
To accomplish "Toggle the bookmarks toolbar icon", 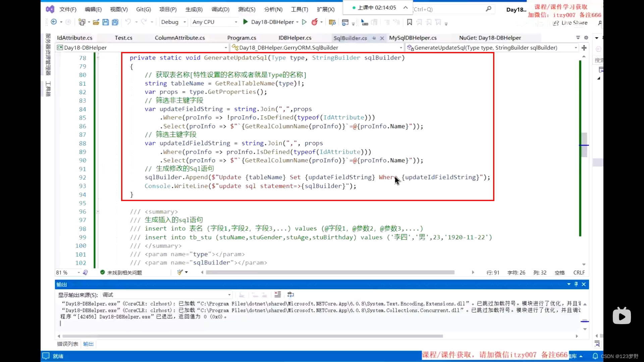I will [410, 22].
